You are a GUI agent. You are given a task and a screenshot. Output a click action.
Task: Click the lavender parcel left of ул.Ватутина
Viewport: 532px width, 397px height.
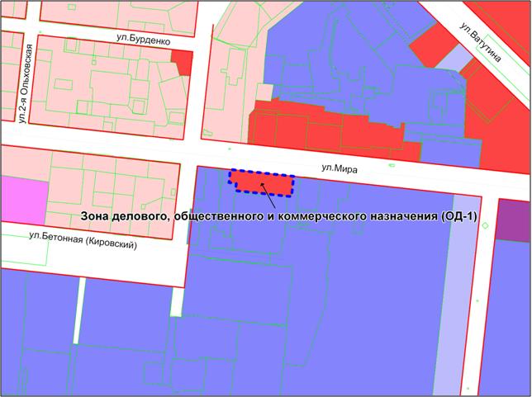(449, 56)
